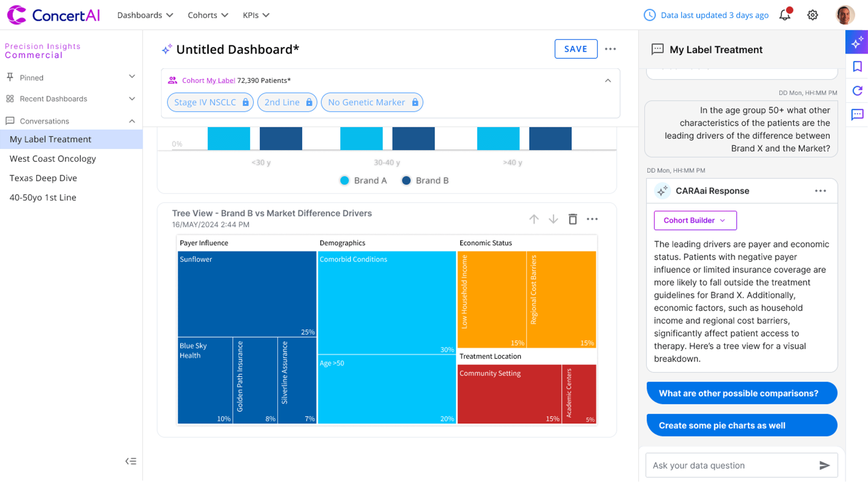Open West Coast Oncology conversation
Image resolution: width=868 pixels, height=482 pixels.
point(53,159)
